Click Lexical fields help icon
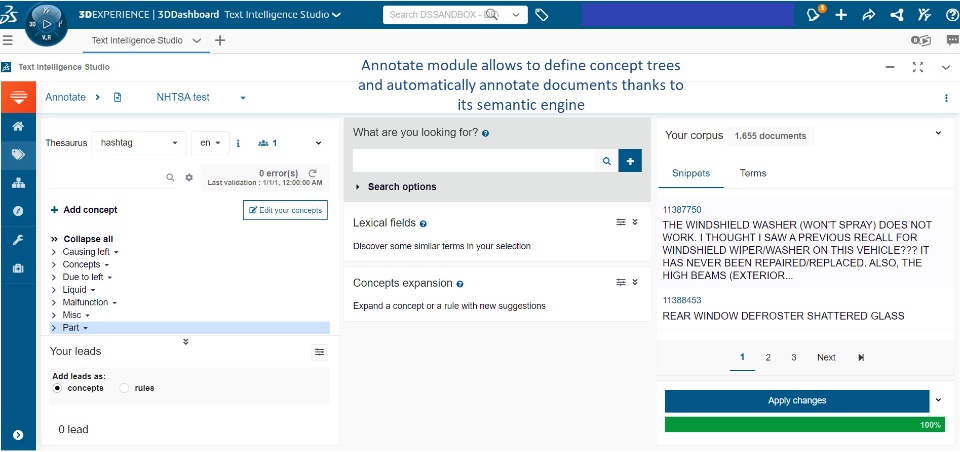 click(424, 224)
